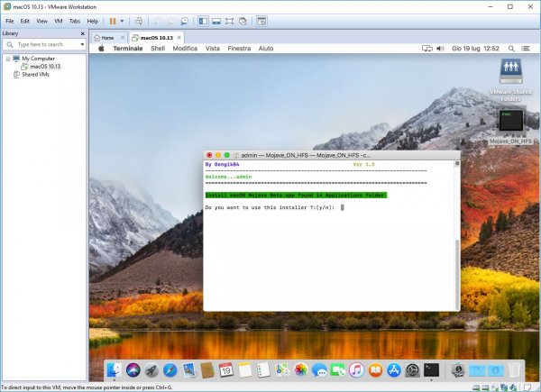The width and height of the screenshot is (541, 392).
Task: Open Spotlight search in macOS menu bar
Action: point(511,49)
